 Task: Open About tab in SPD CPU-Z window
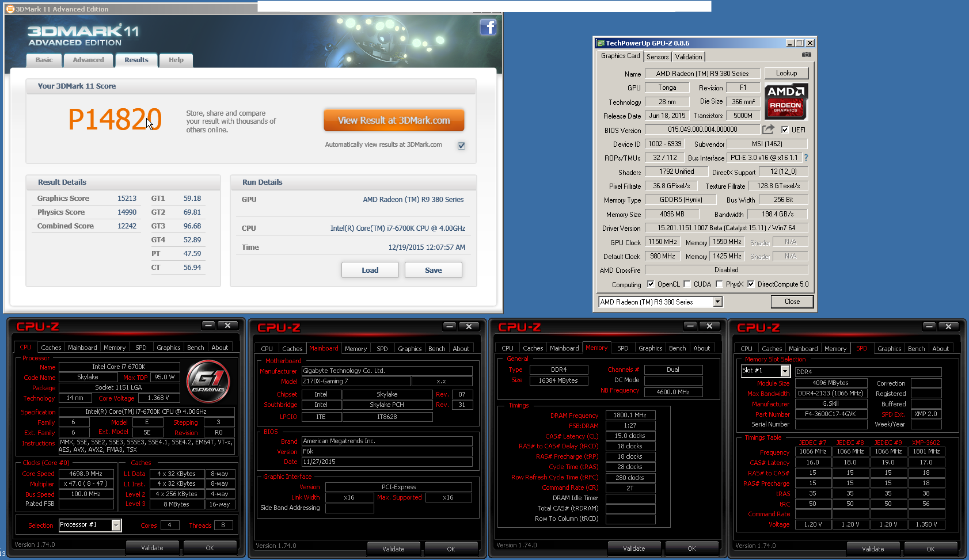point(940,349)
